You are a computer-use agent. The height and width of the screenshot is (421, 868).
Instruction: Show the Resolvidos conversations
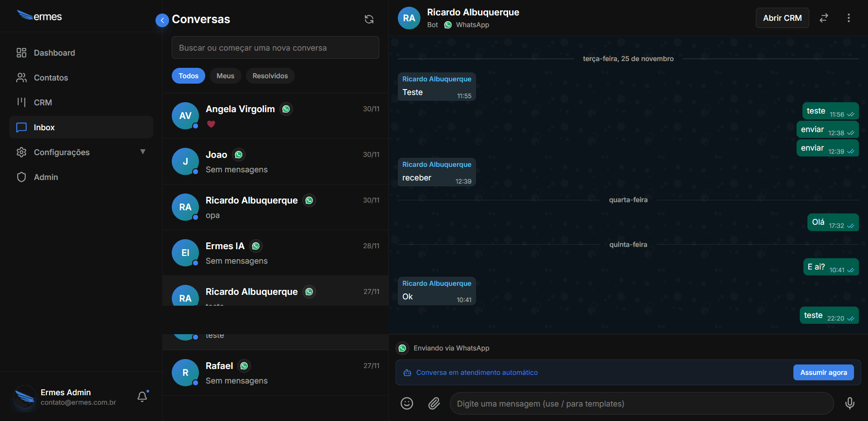270,76
